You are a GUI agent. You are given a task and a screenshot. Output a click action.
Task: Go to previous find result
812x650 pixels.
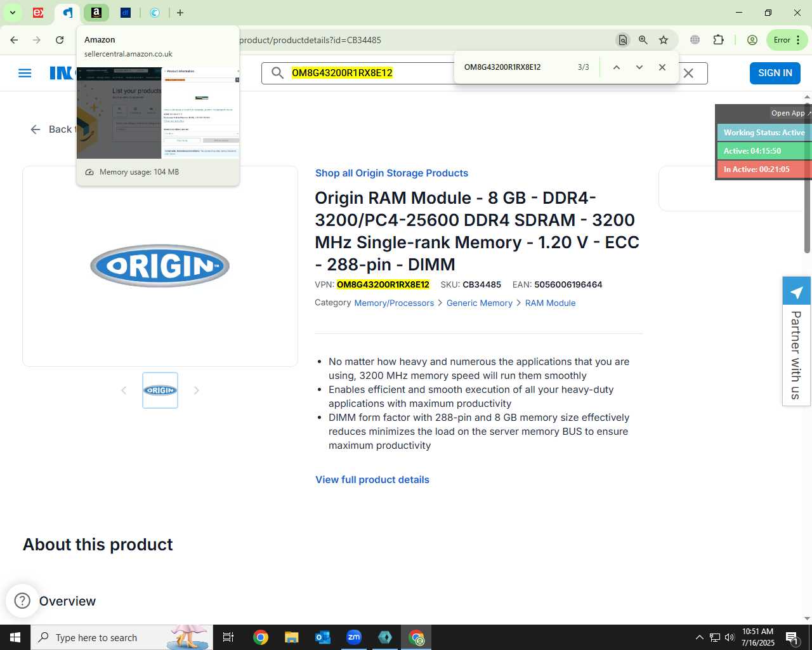point(616,67)
